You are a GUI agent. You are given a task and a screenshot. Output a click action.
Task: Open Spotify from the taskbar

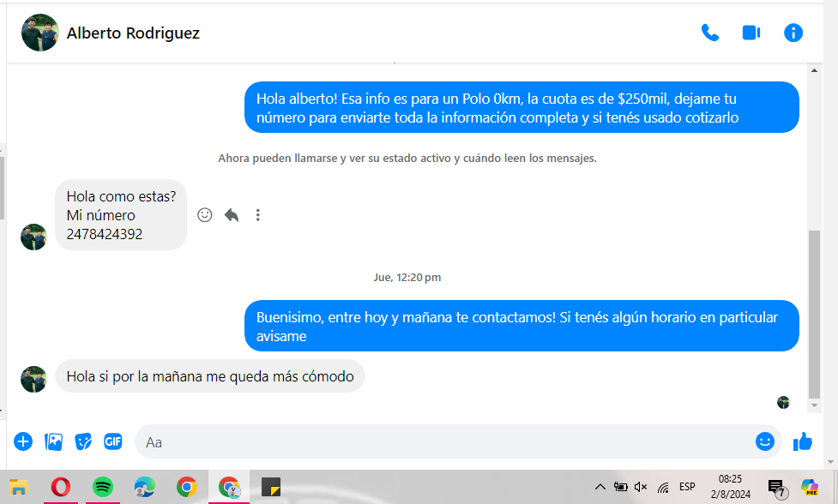pyautogui.click(x=102, y=487)
